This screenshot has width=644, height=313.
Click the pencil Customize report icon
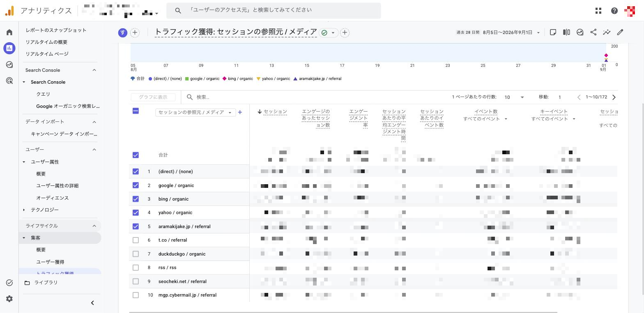[x=620, y=32]
